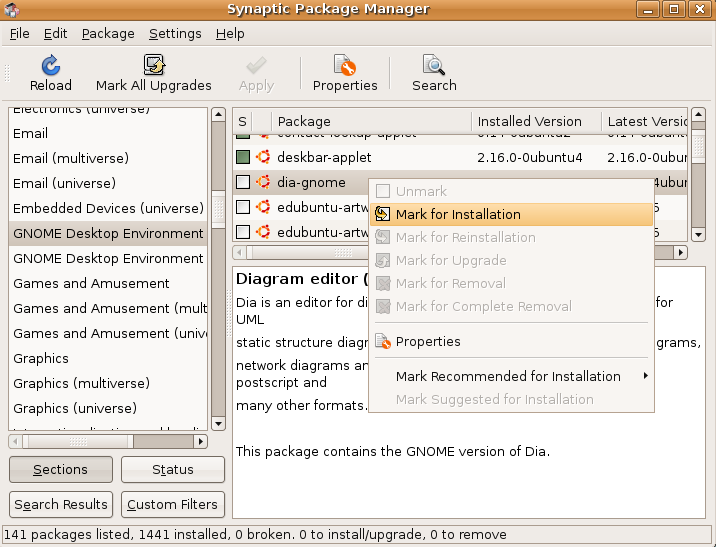Sort by Installed Version column header
The image size is (716, 547).
click(537, 121)
